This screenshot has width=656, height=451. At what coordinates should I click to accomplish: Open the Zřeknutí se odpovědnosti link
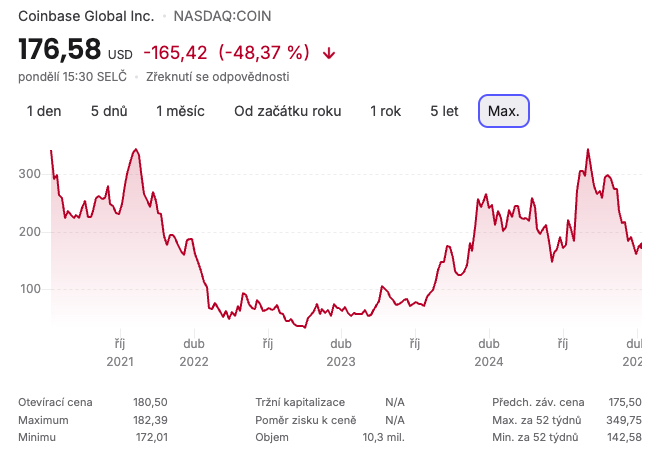(218, 77)
